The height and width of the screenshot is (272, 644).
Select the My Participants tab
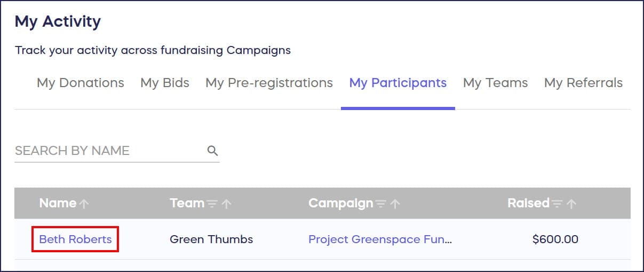397,83
